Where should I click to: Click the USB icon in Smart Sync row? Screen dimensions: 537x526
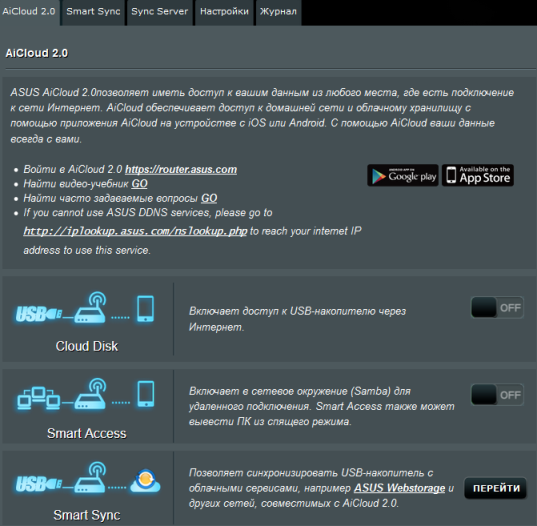[39, 484]
